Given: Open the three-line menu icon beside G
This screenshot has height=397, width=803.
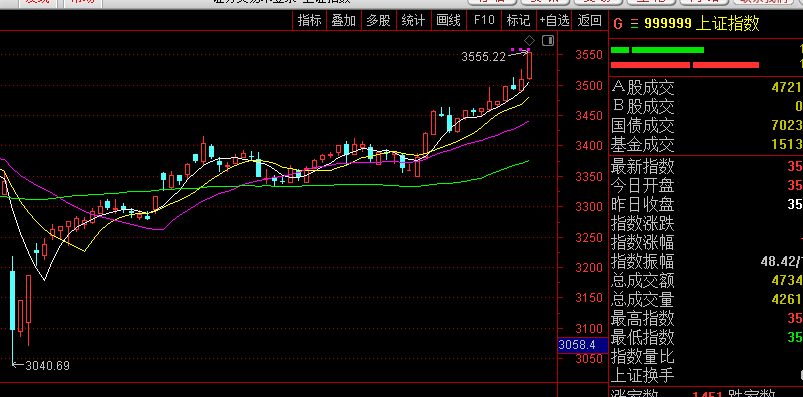Looking at the screenshot, I should click(634, 24).
